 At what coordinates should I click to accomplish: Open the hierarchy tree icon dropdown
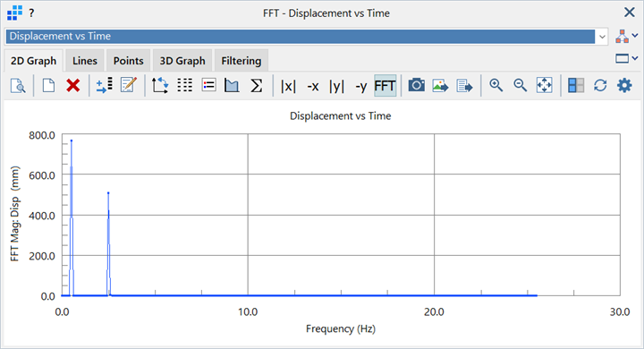coord(626,36)
